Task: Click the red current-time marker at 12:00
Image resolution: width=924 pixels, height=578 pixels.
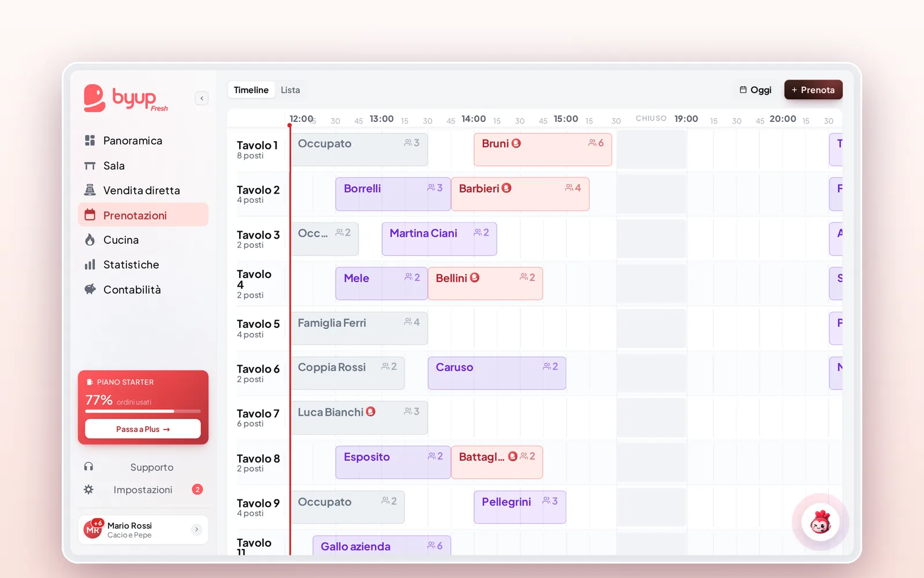Action: [x=290, y=125]
